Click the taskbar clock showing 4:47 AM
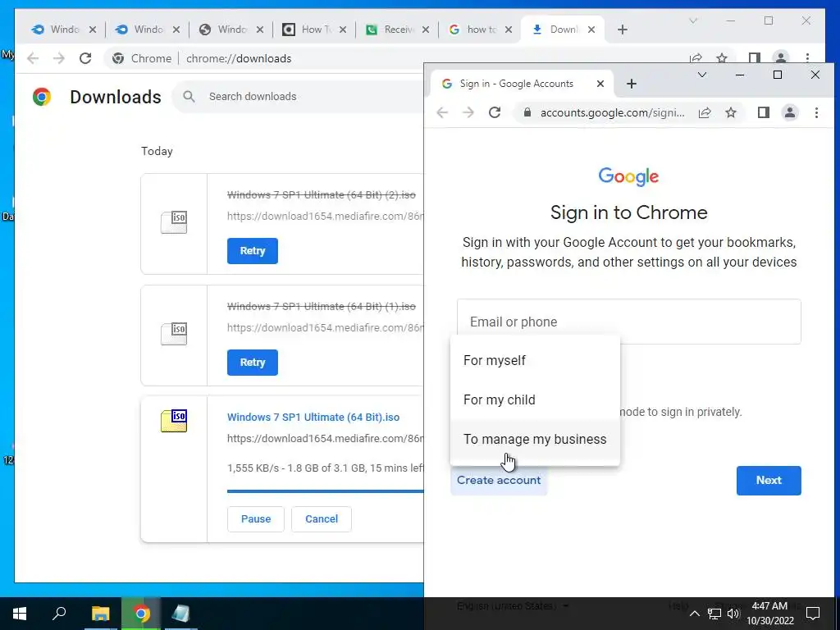Image resolution: width=840 pixels, height=630 pixels. pos(769,614)
